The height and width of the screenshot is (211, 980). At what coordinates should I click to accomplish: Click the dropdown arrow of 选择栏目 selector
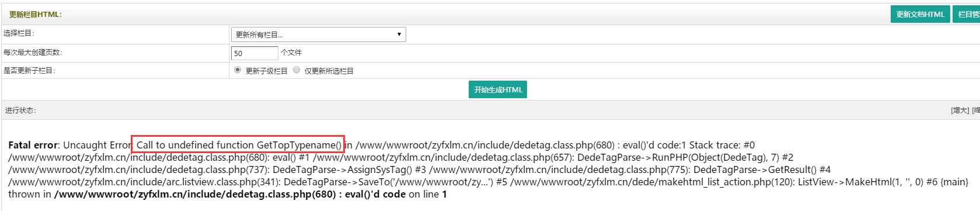[x=399, y=34]
